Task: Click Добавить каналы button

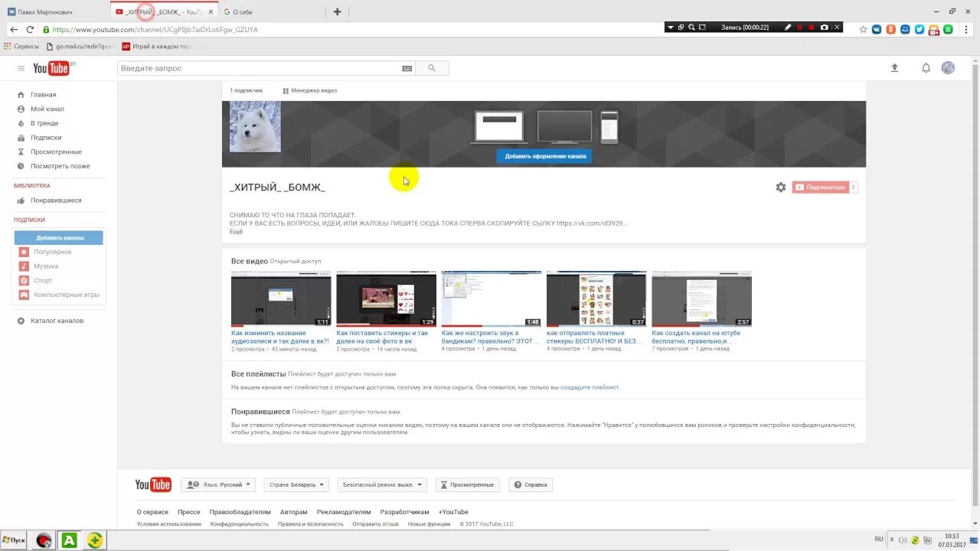Action: point(60,238)
